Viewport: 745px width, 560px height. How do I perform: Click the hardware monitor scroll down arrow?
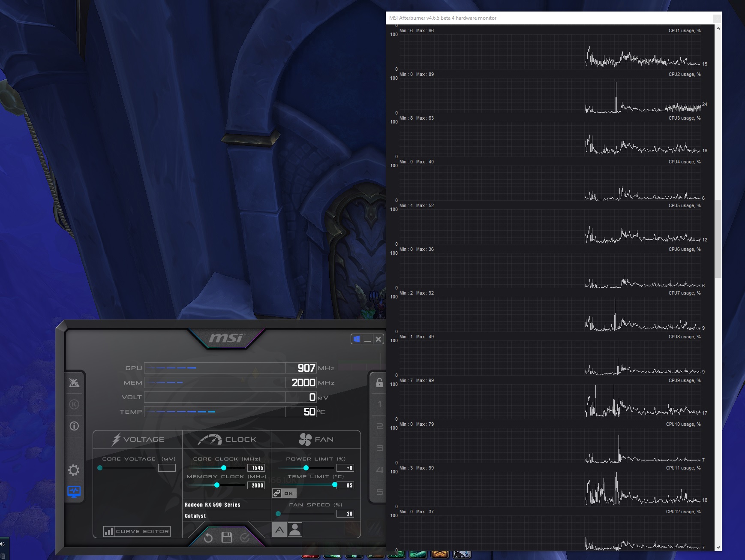(x=718, y=547)
